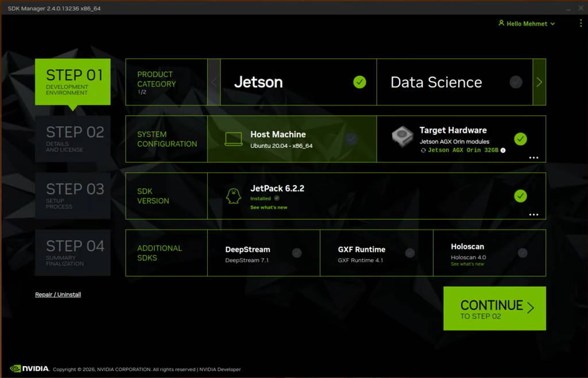Open Target Hardware ellipsis options
Viewport: 588px width, 378px height.
click(x=533, y=157)
